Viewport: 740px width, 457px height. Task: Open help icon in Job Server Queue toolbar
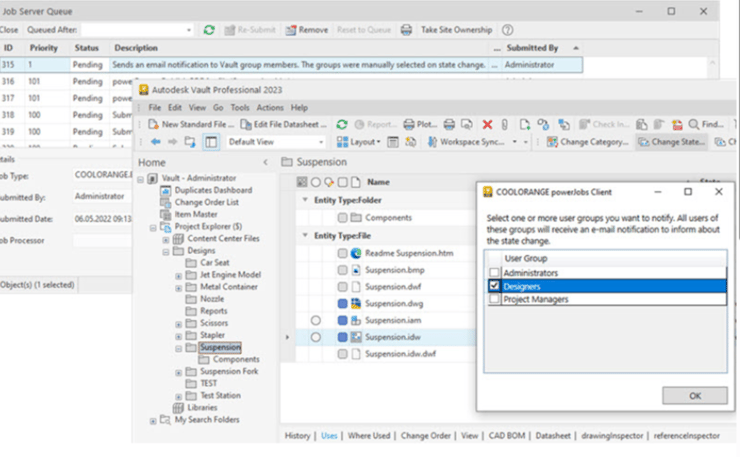tap(507, 30)
